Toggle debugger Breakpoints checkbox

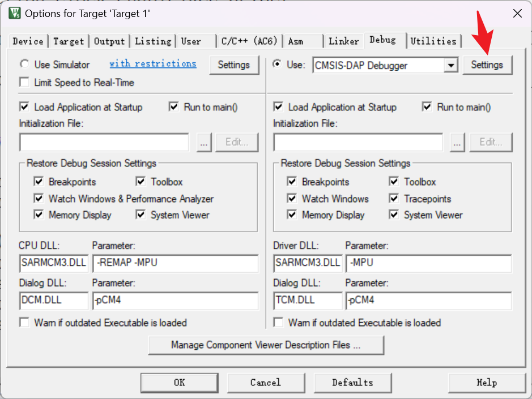click(292, 182)
